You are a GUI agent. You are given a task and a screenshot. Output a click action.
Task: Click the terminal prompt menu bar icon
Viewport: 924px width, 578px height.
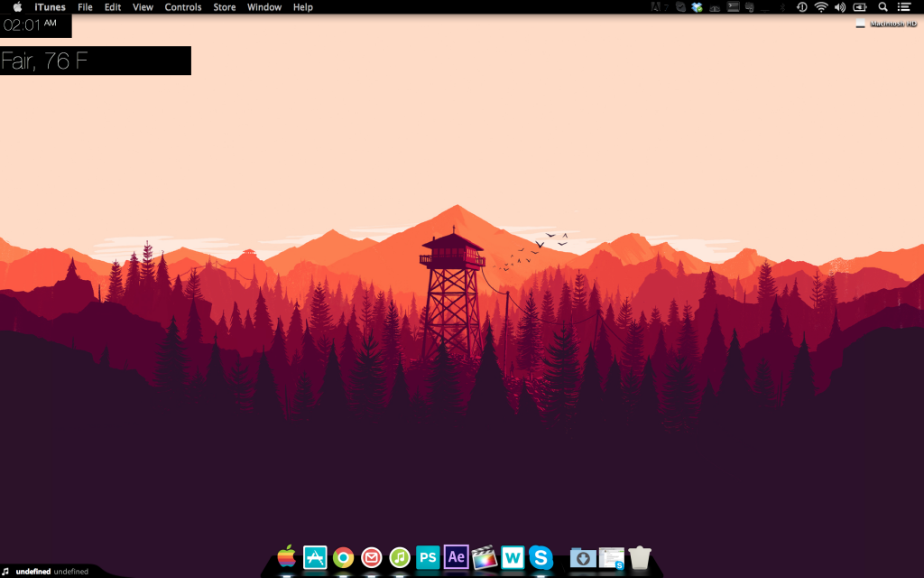pyautogui.click(x=733, y=6)
